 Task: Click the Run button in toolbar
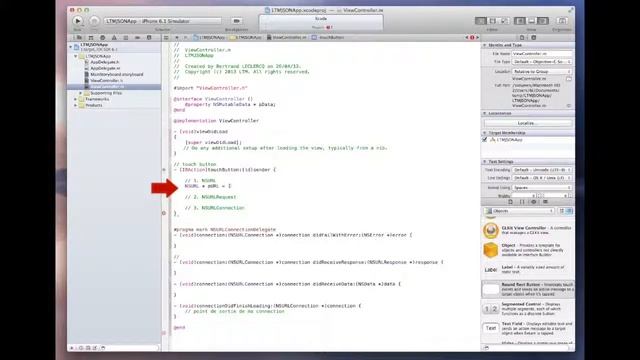point(78,20)
